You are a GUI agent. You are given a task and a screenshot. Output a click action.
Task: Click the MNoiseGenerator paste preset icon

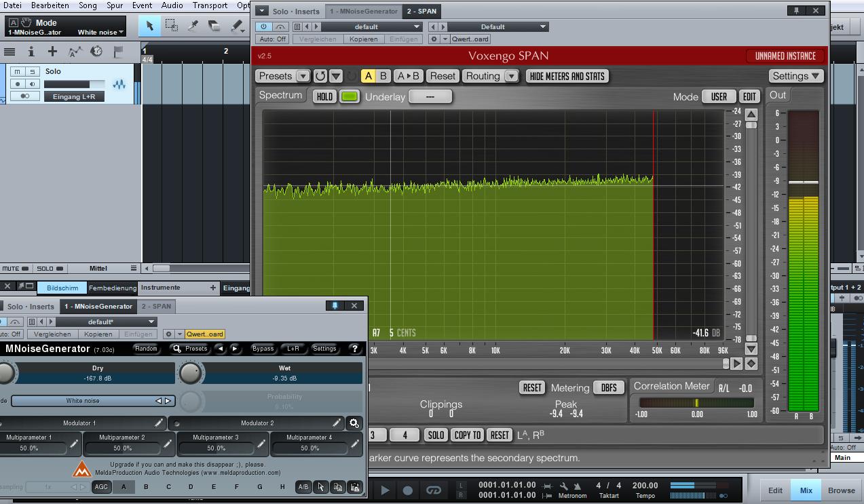click(354, 487)
